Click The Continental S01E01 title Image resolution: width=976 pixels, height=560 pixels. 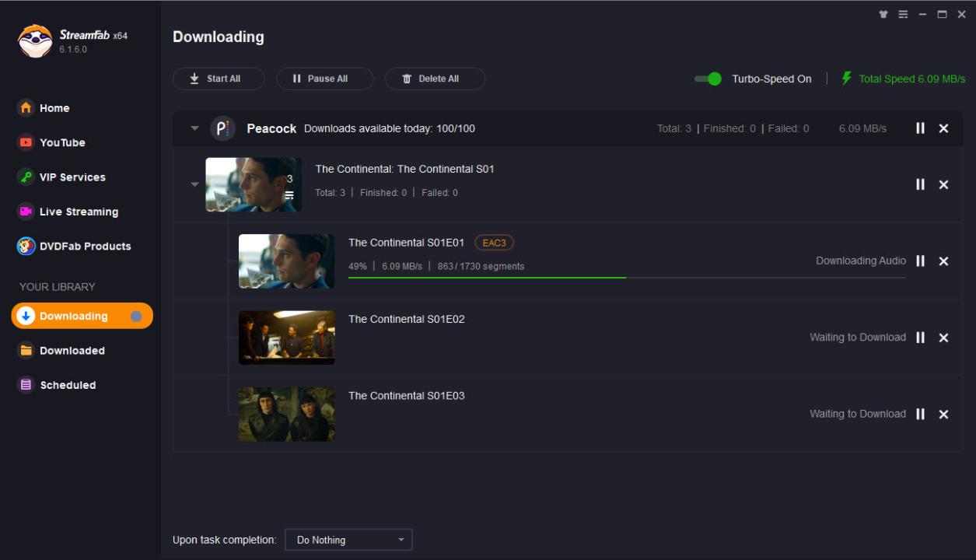406,243
